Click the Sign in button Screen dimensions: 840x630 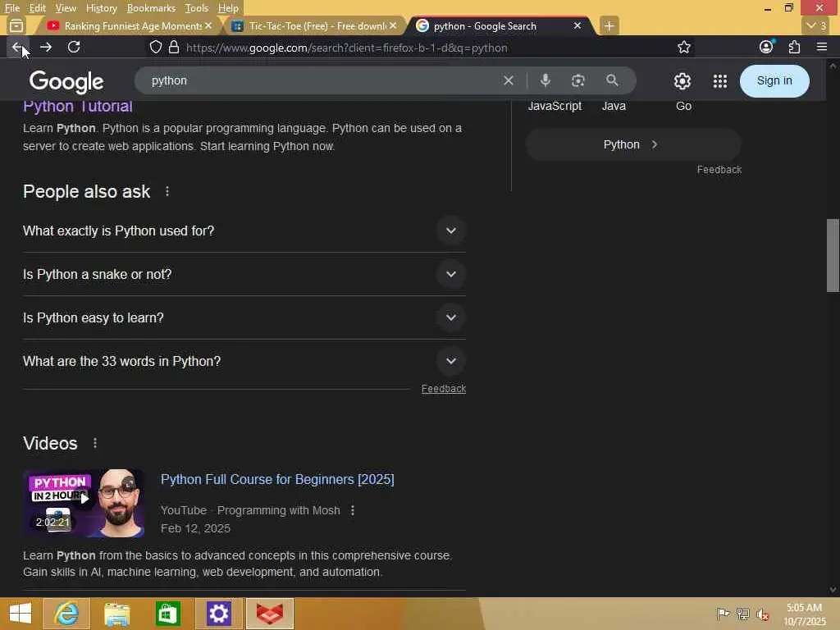(x=774, y=81)
